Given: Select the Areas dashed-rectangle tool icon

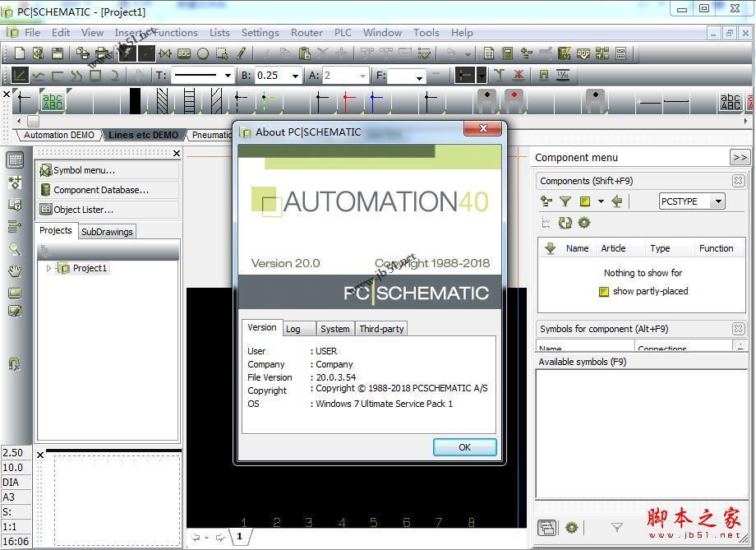Looking at the screenshot, I should point(222,53).
